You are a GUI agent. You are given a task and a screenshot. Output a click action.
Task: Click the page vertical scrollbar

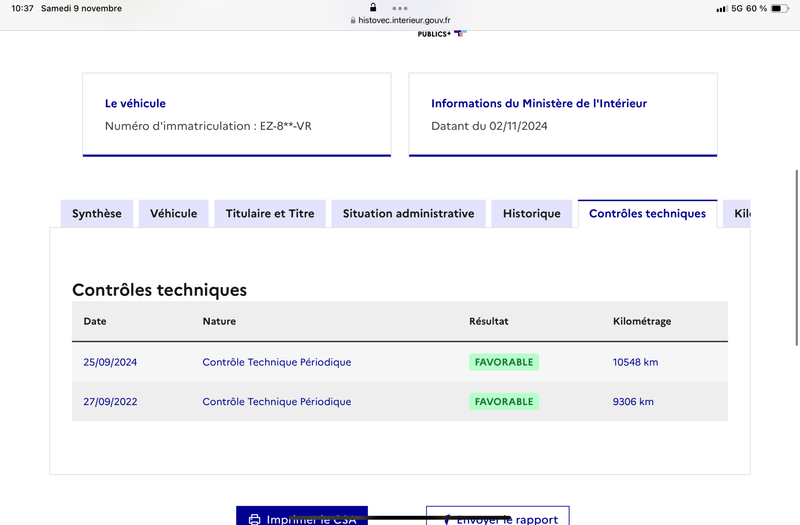click(796, 258)
